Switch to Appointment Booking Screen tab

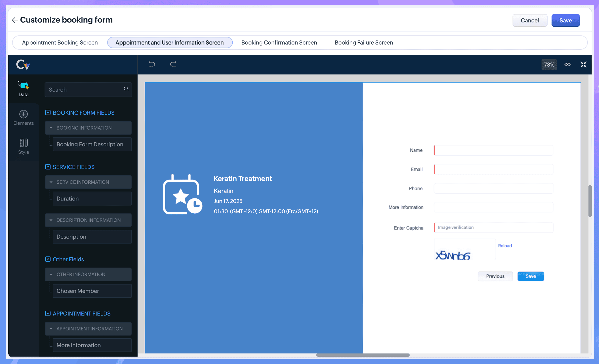60,43
